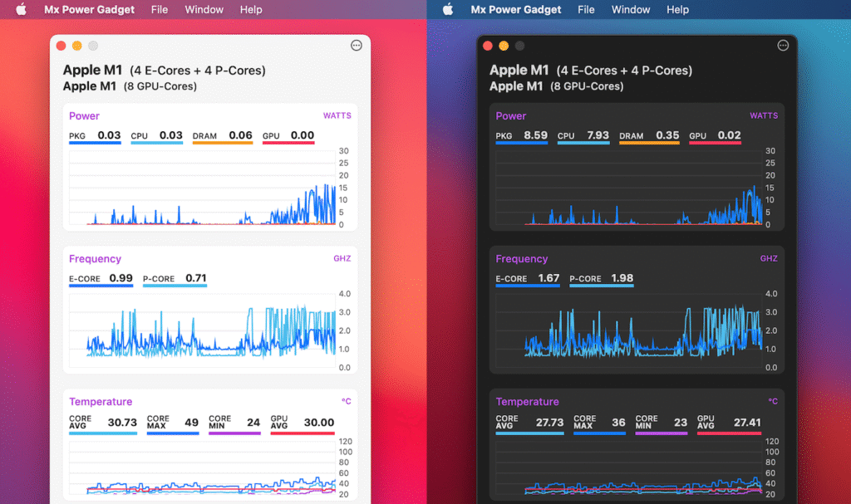The image size is (851, 504).
Task: Open the Apple menu in the left menu bar
Action: click(x=22, y=10)
